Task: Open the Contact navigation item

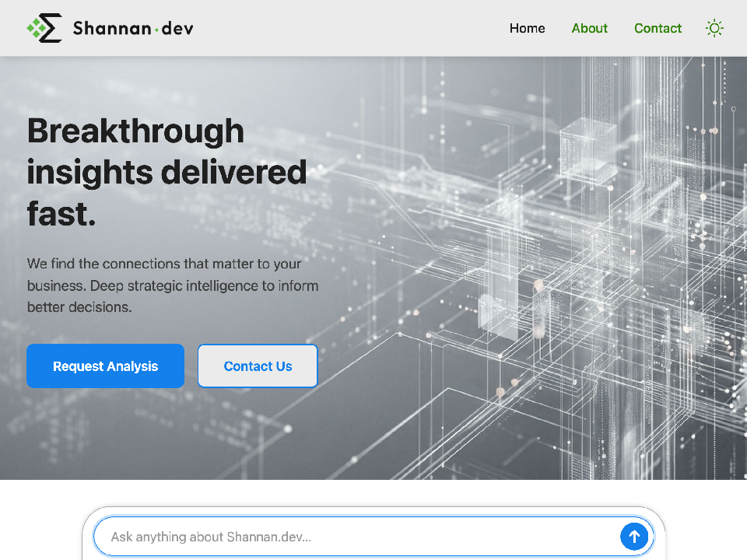Action: 658,29
